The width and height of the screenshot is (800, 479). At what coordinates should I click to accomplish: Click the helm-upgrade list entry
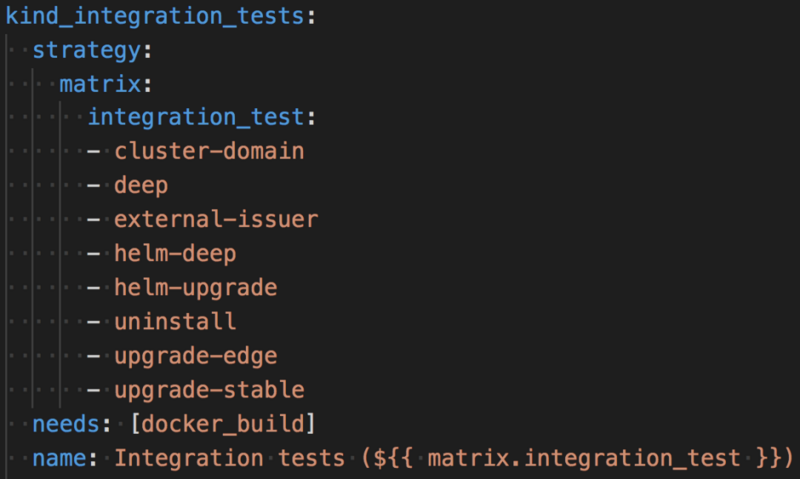click(195, 288)
